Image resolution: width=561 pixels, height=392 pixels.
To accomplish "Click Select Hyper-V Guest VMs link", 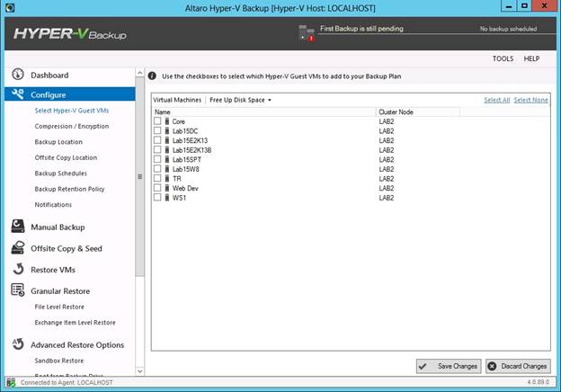I will click(72, 111).
